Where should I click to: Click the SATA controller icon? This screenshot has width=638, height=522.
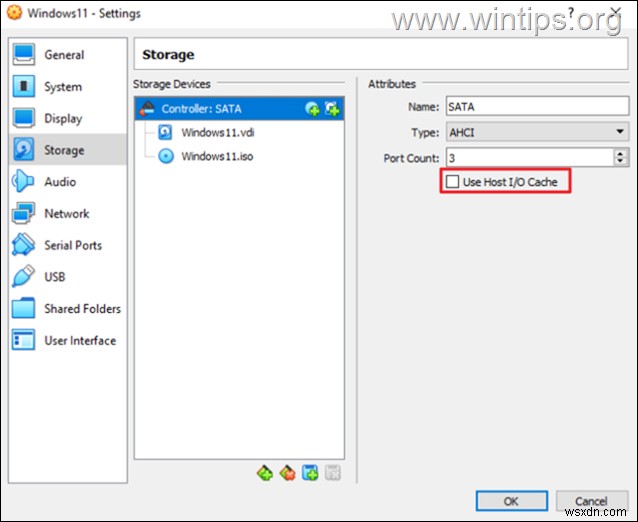pos(147,109)
